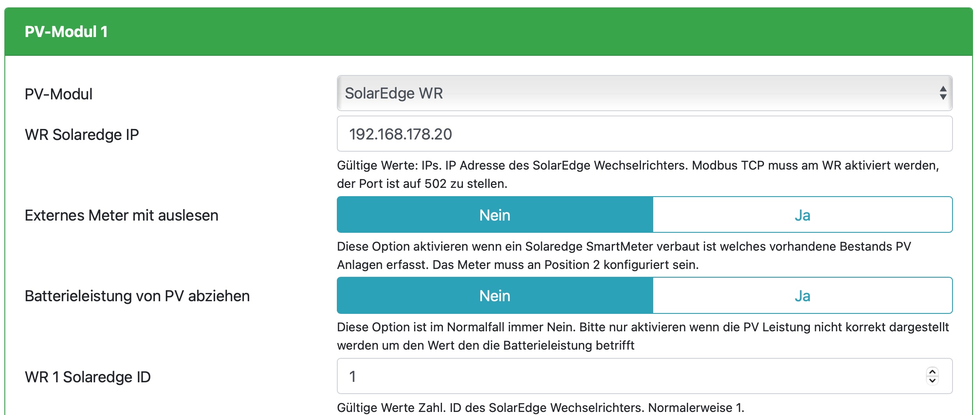Click the up-down arrows of PV-Modul select
Screen dimensions: 980x415
coord(942,93)
